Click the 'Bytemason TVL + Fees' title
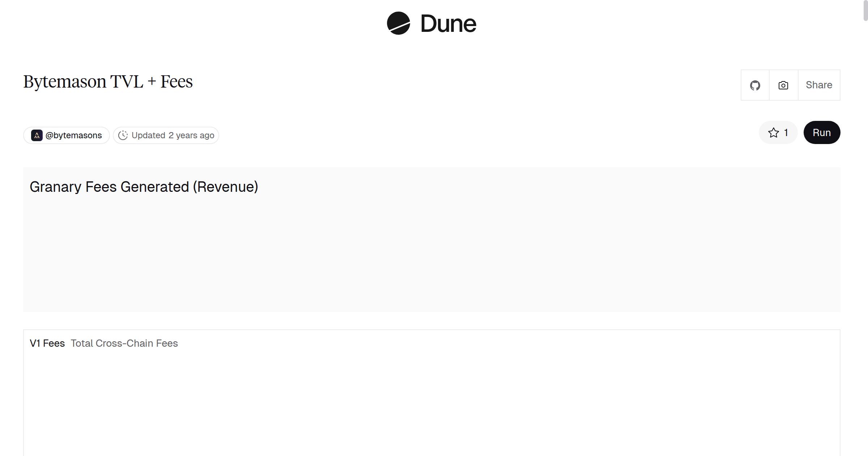The height and width of the screenshot is (456, 868). point(108,81)
